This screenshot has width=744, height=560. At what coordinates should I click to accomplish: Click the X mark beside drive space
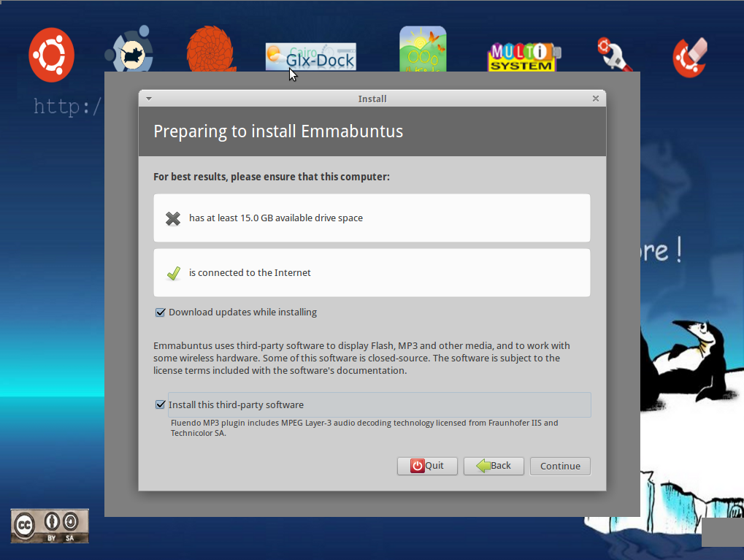point(173,218)
